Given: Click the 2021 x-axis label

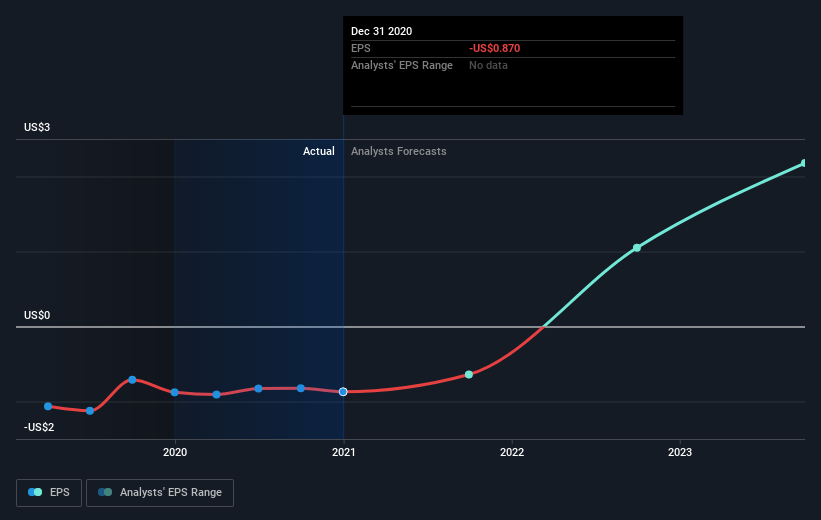Looking at the screenshot, I should coord(343,452).
